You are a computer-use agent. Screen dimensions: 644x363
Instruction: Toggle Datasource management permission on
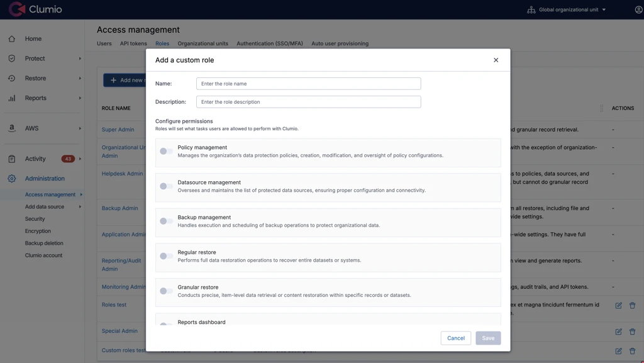[166, 186]
